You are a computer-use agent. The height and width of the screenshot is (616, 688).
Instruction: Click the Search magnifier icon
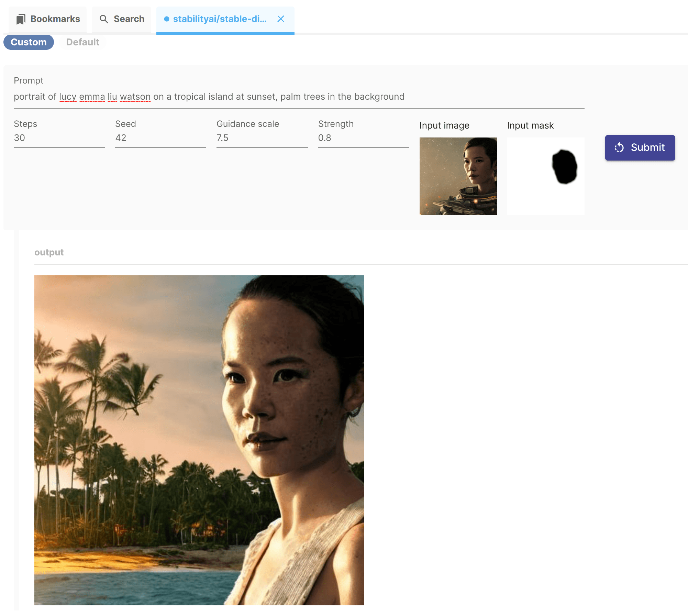pos(104,19)
